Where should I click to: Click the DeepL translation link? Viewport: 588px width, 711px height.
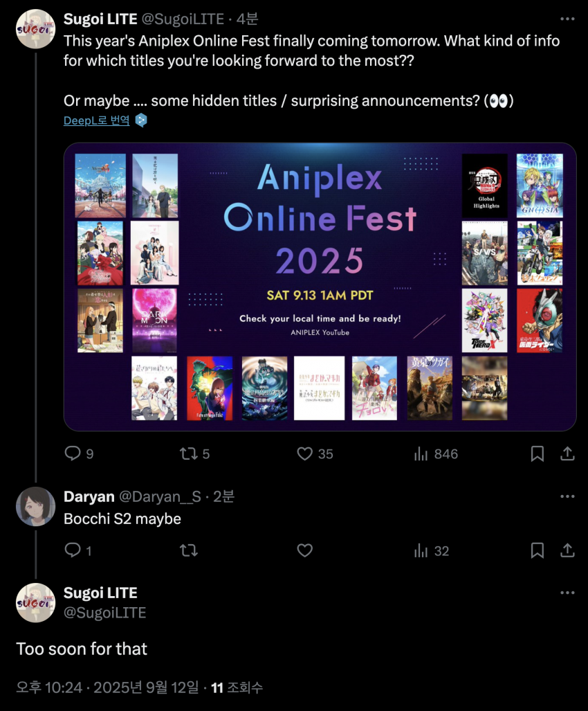tap(96, 120)
